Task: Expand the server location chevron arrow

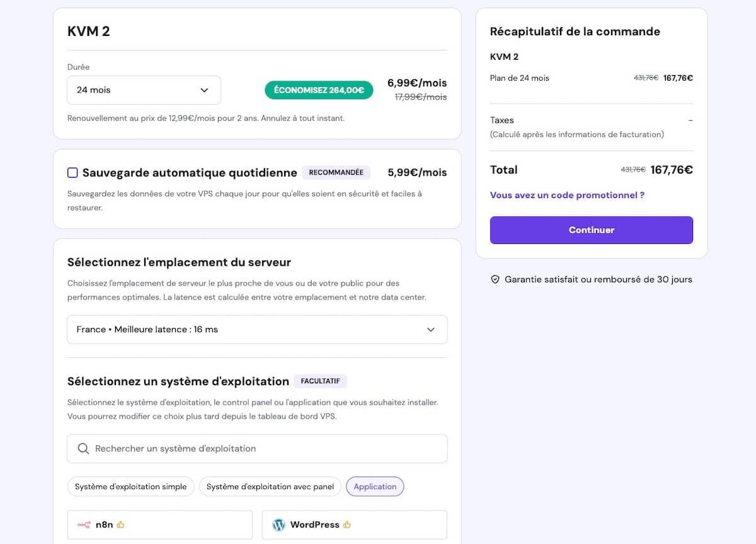Action: tap(431, 330)
